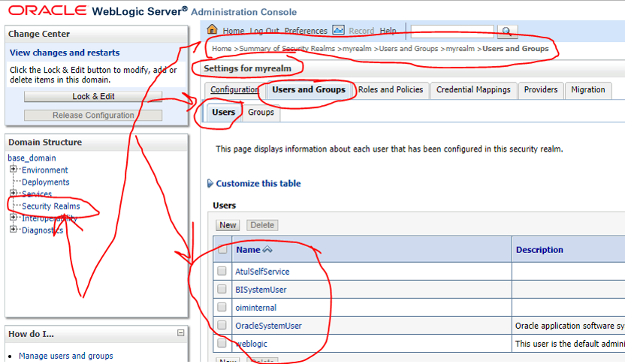Image resolution: width=625 pixels, height=364 pixels.
Task: Expand the Environment tree node
Action: click(x=14, y=170)
